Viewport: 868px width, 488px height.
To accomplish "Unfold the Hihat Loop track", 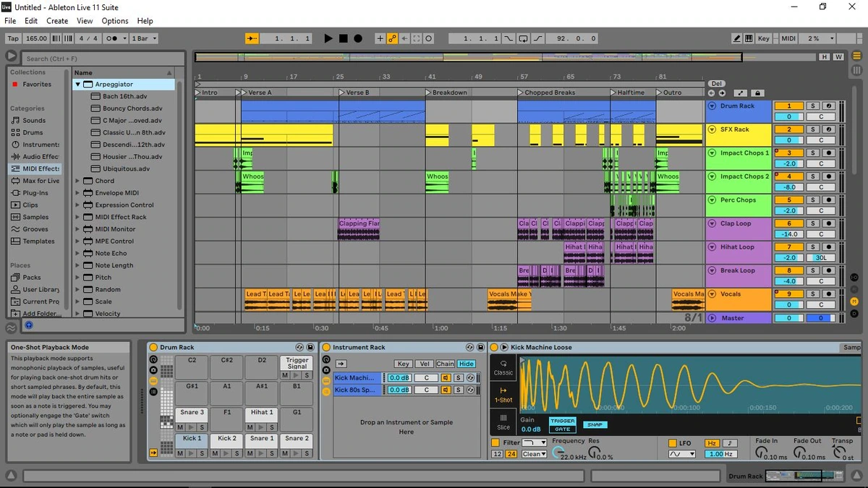I will pyautogui.click(x=712, y=247).
